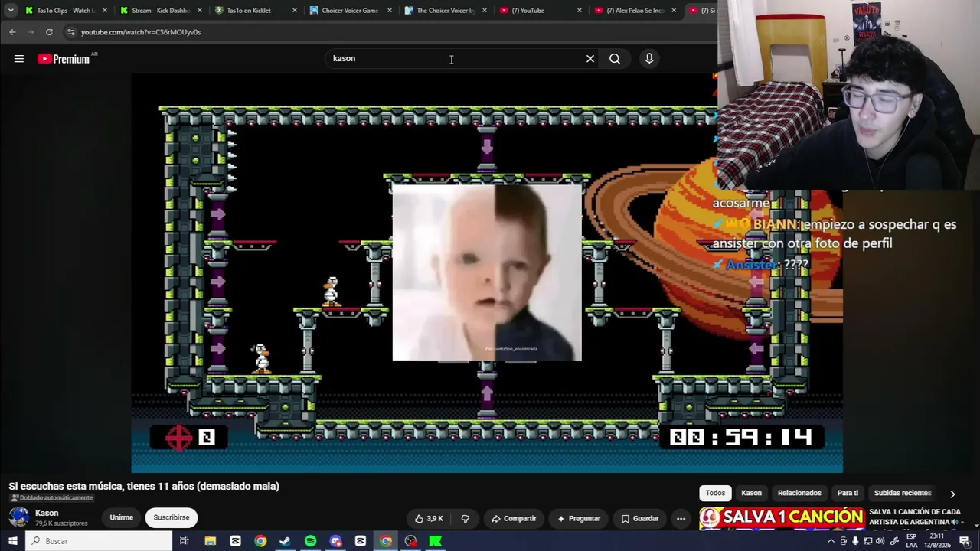The height and width of the screenshot is (551, 980).
Task: Open Windows Task View
Action: pyautogui.click(x=185, y=541)
